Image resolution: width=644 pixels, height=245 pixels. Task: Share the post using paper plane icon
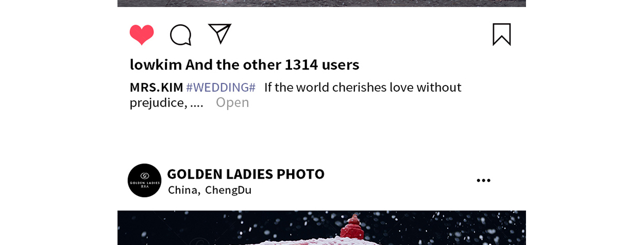click(219, 33)
